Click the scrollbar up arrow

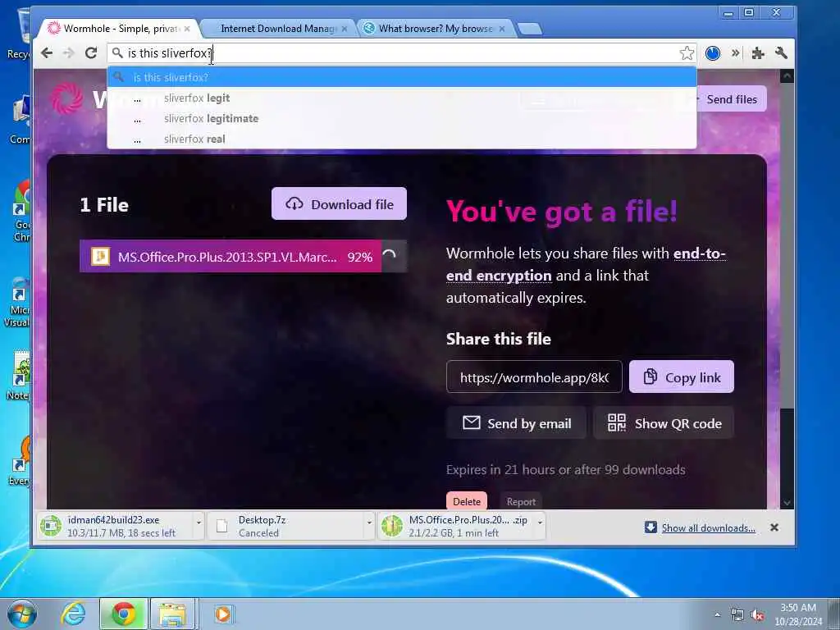click(x=787, y=76)
